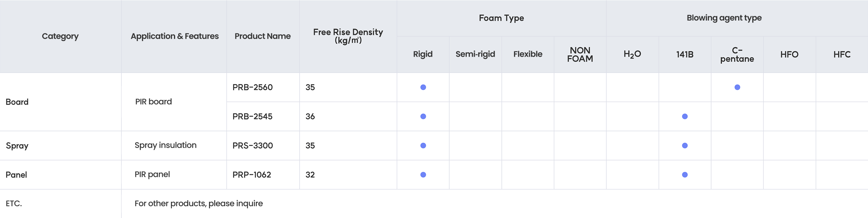868x218 pixels.
Task: Click the 'For other products, please inquire' text
Action: pos(198,203)
